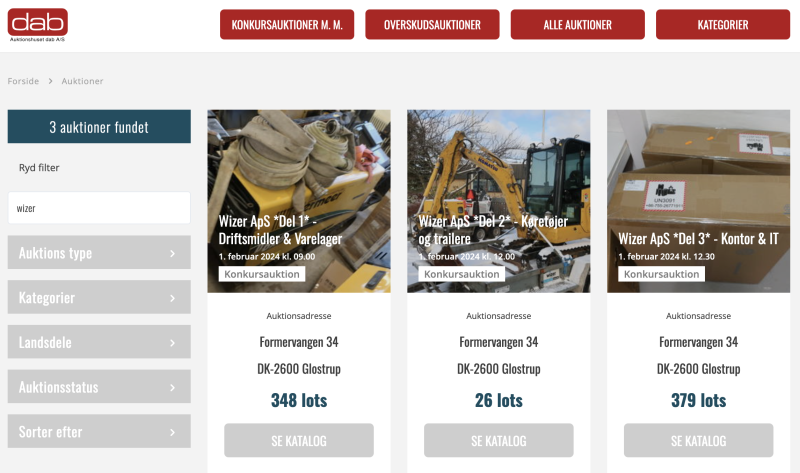Expand the Landsdele filter
800x473 pixels.
[x=99, y=342]
